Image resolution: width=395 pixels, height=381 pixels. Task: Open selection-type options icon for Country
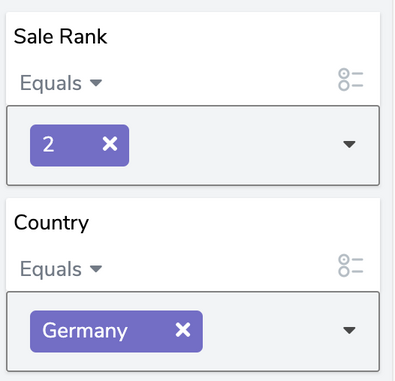pyautogui.click(x=351, y=266)
